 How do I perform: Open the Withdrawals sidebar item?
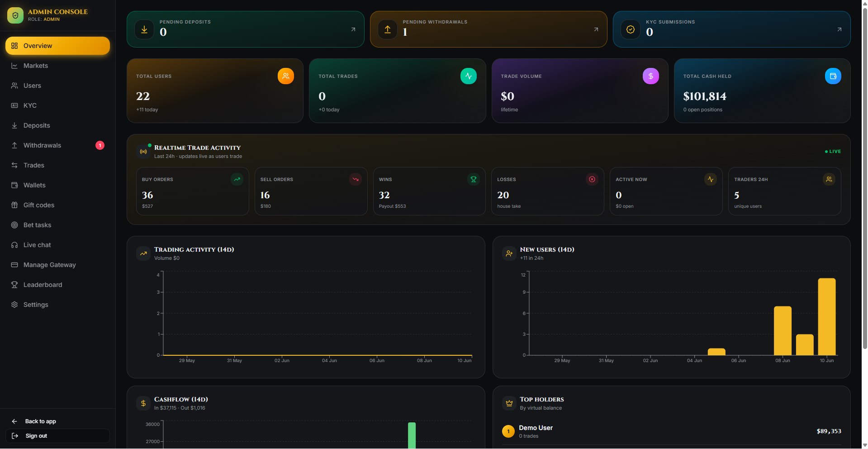point(57,145)
